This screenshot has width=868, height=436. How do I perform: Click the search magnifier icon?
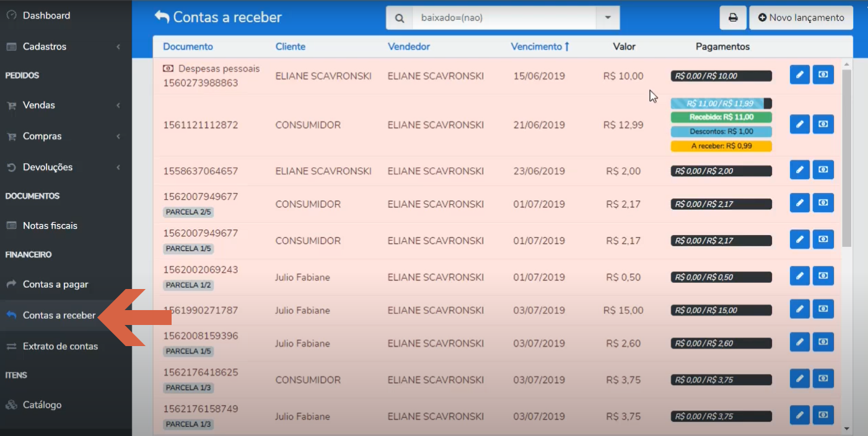[x=400, y=18]
